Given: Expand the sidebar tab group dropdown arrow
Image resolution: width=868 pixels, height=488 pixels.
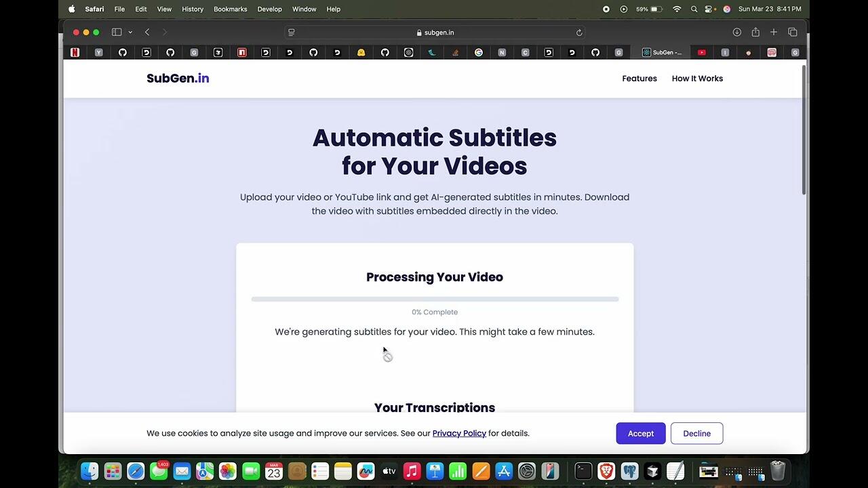Looking at the screenshot, I should pos(130,32).
